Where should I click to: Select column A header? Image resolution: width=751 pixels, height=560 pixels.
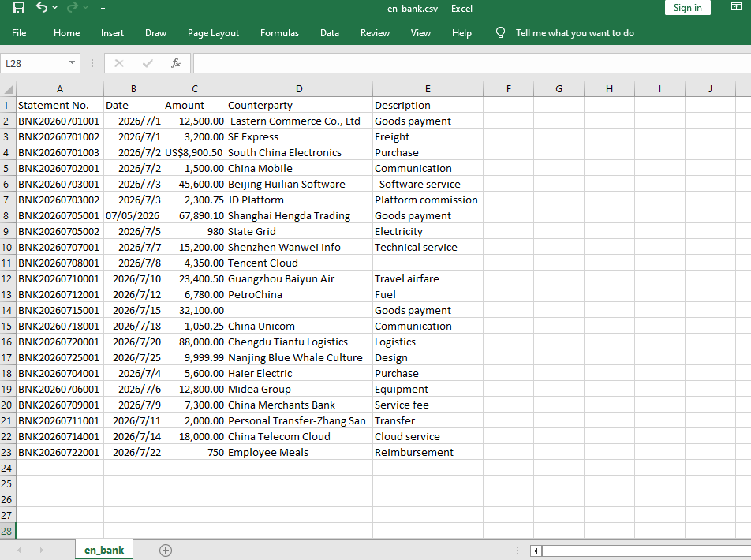coord(60,89)
